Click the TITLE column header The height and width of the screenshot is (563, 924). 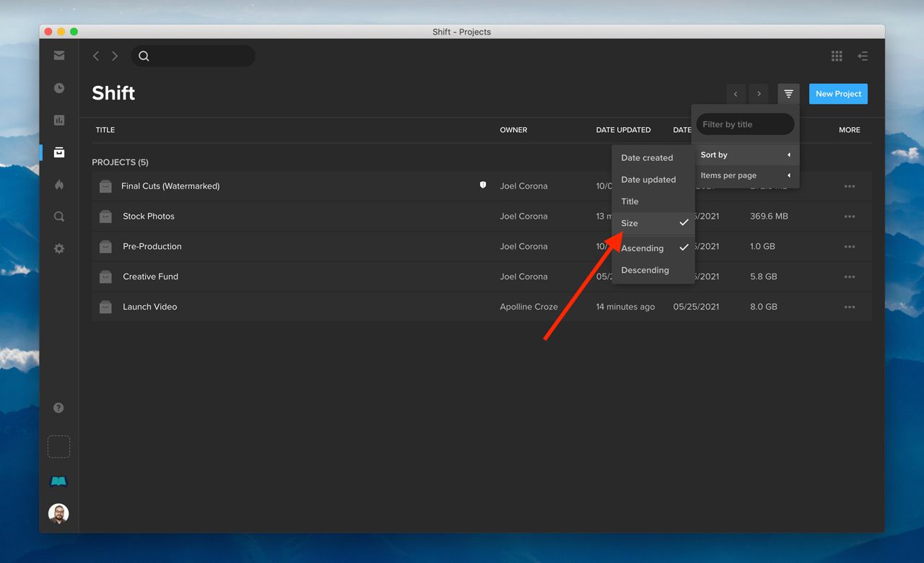click(x=105, y=130)
